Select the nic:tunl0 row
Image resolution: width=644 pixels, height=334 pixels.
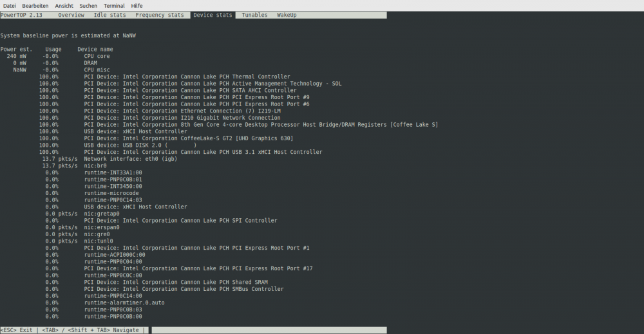pos(79,241)
